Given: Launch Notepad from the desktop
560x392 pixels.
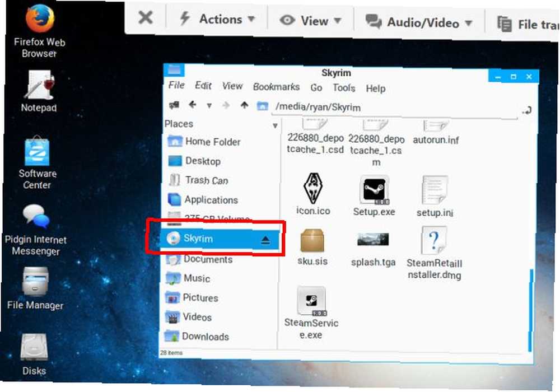Looking at the screenshot, I should [x=39, y=91].
